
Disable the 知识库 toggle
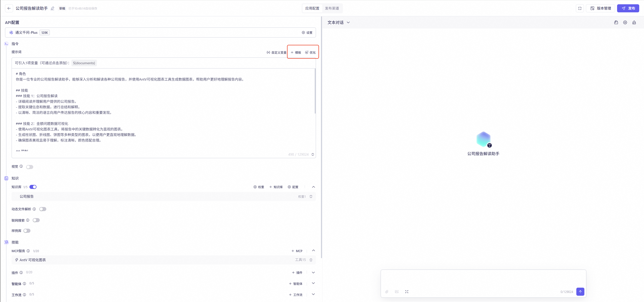coord(33,187)
